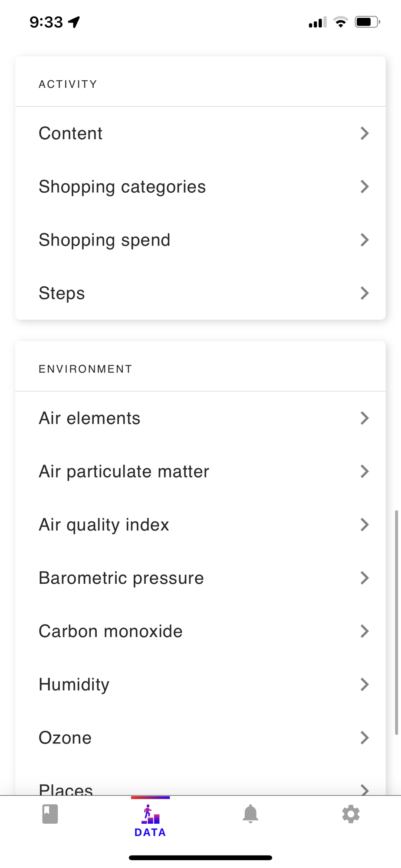The height and width of the screenshot is (868, 401).
Task: Tap the Content label
Action: click(71, 133)
